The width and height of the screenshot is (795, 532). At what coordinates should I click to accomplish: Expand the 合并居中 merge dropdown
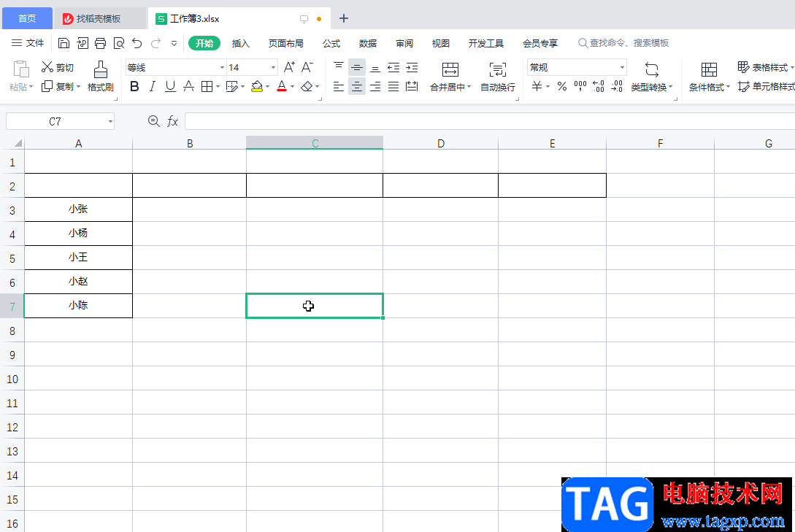tap(469, 87)
